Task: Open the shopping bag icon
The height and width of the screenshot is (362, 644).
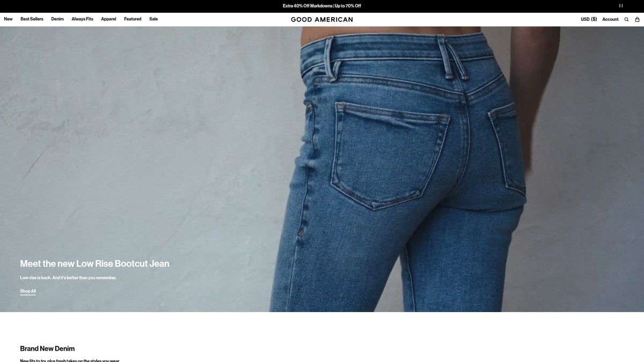Action: (637, 19)
